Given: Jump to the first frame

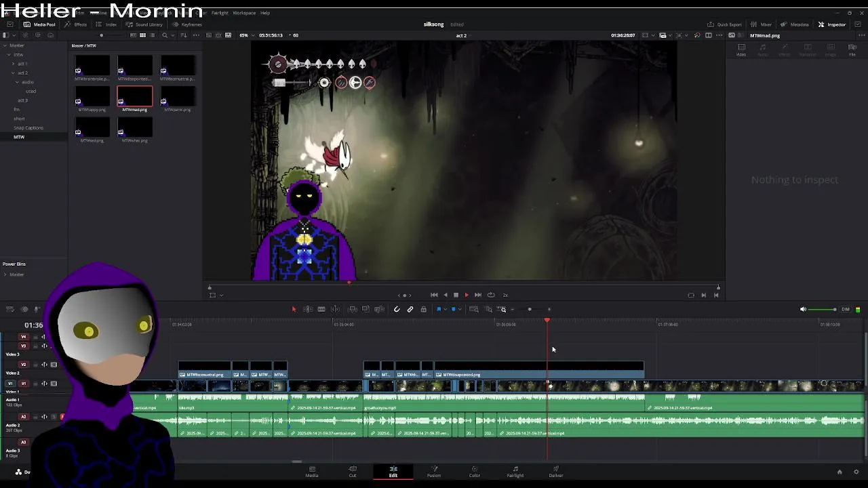Looking at the screenshot, I should (434, 295).
